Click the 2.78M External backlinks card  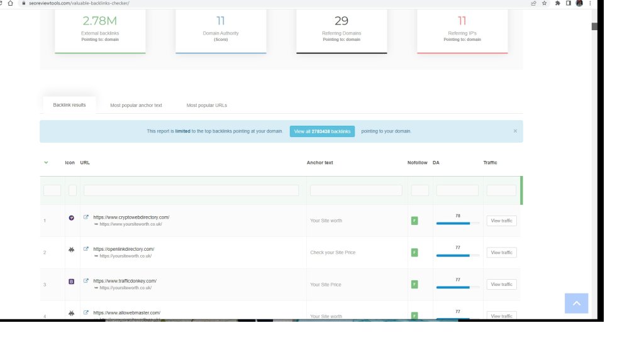100,31
